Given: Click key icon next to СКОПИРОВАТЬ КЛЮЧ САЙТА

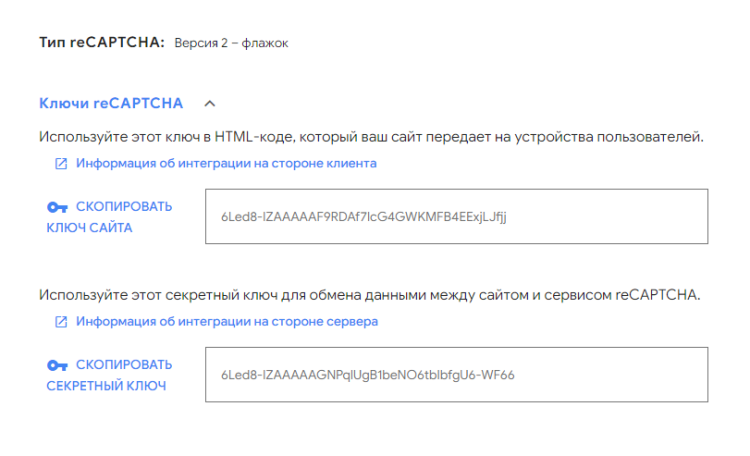Looking at the screenshot, I should (x=57, y=207).
